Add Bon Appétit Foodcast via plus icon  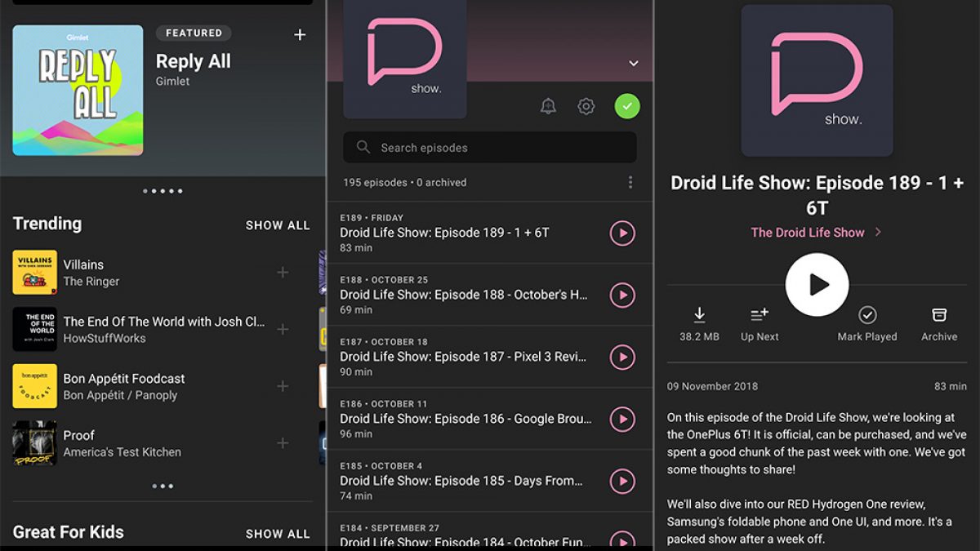pyautogui.click(x=283, y=386)
